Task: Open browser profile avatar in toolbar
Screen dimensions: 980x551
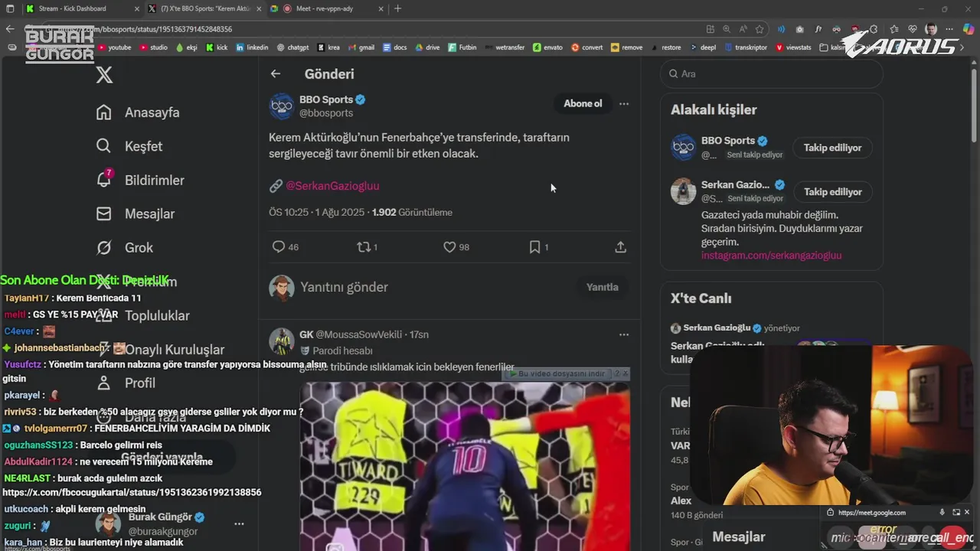Action: 931,29
